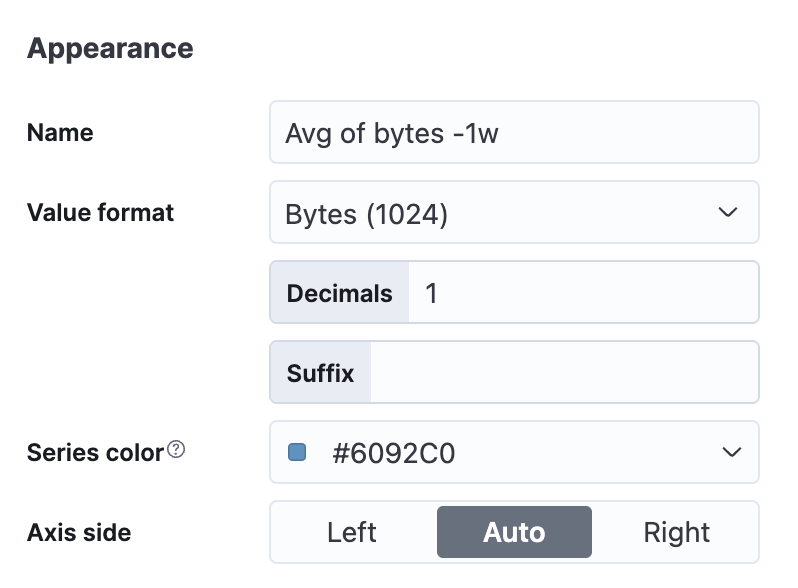
Task: Click into the Decimals value field
Action: pyautogui.click(x=584, y=292)
